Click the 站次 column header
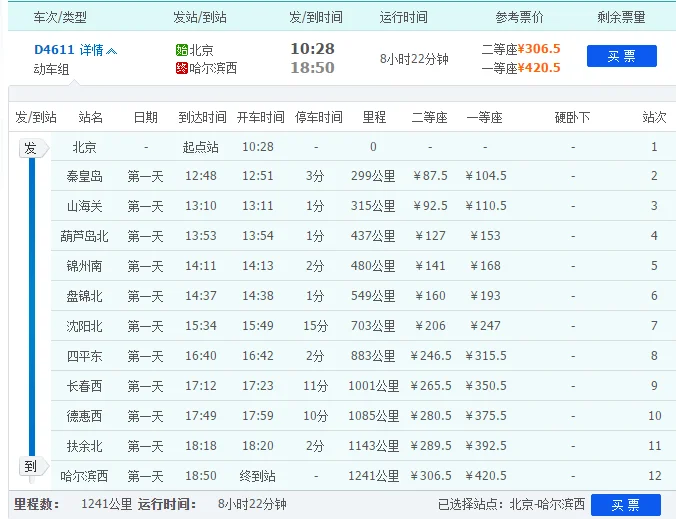 (654, 117)
